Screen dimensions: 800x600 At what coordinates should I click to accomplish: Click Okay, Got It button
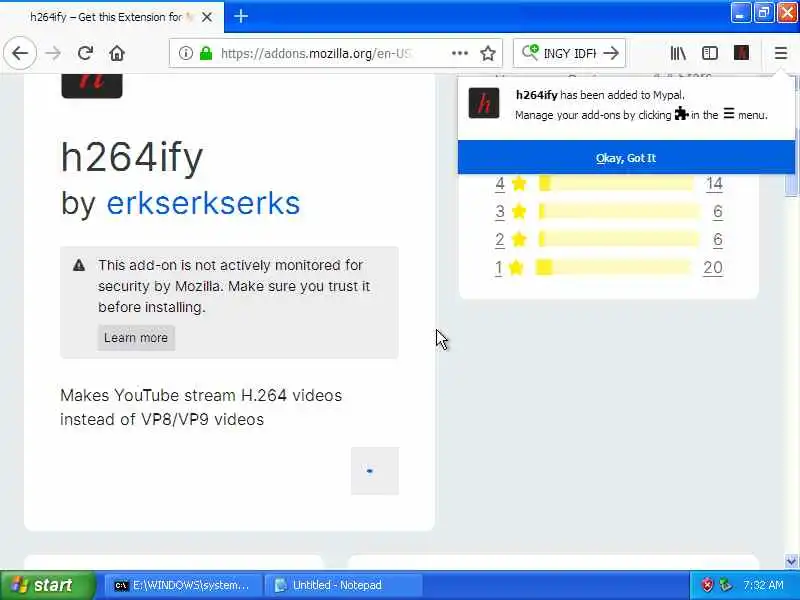[626, 158]
